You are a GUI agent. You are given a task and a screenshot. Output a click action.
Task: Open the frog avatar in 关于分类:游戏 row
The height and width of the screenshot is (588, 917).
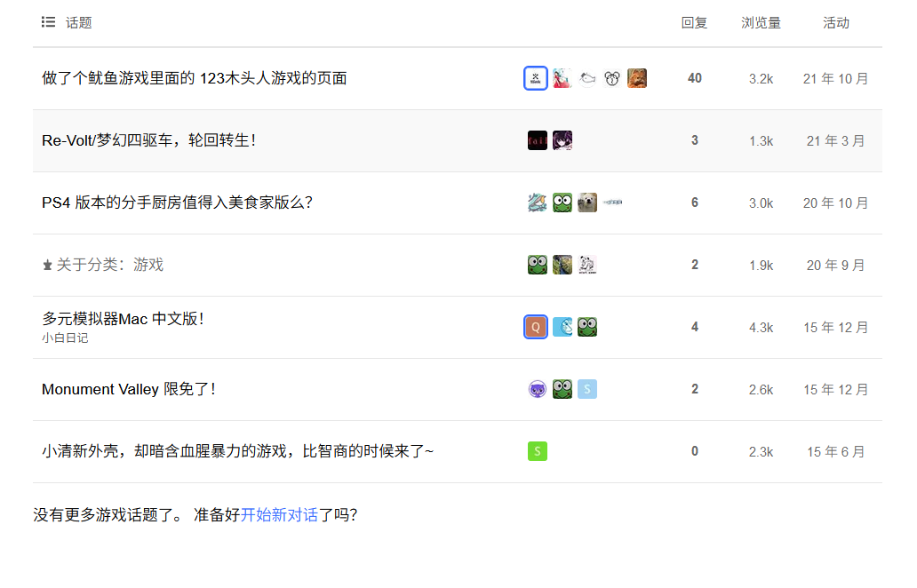[538, 265]
